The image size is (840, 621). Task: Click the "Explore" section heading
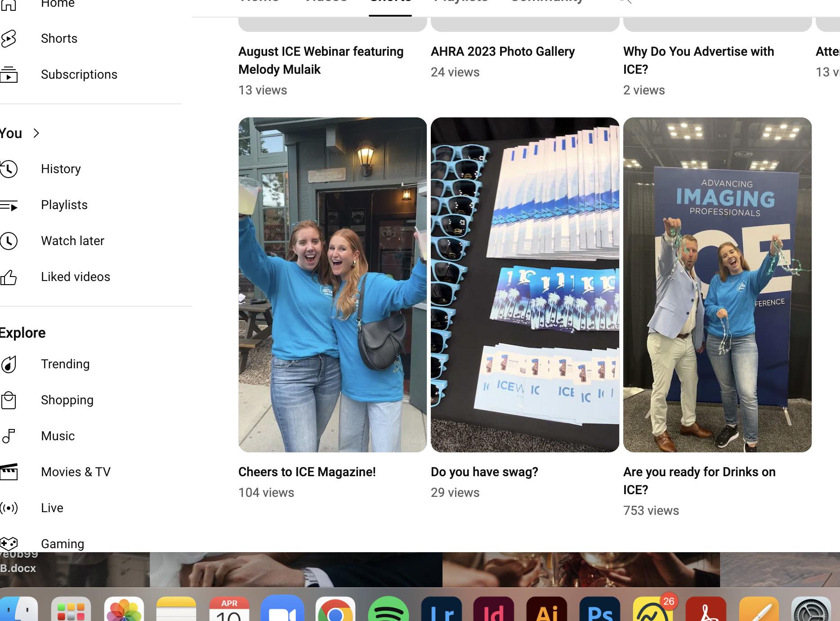(x=22, y=333)
